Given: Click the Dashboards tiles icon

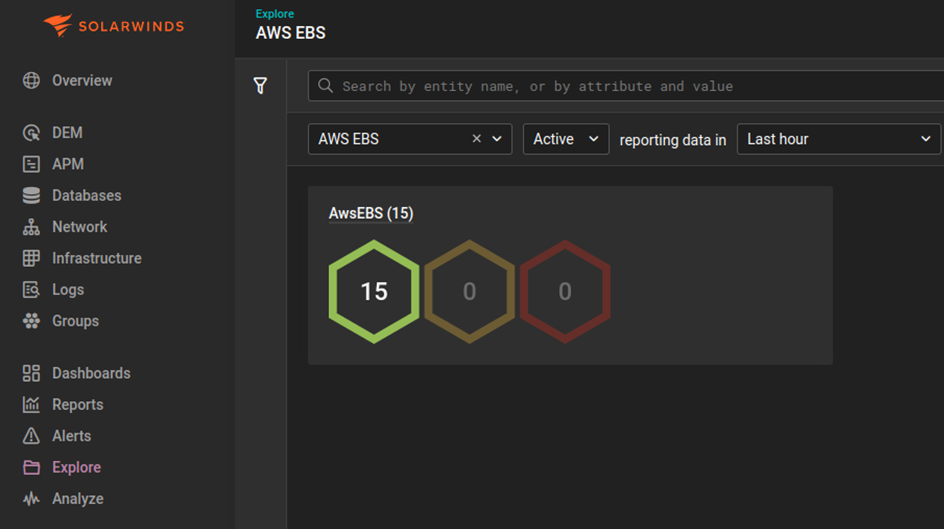Looking at the screenshot, I should (31, 373).
